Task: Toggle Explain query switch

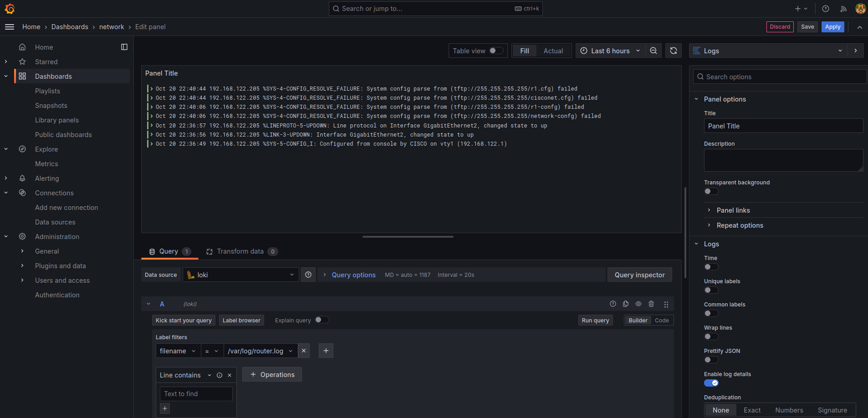Action: point(322,320)
